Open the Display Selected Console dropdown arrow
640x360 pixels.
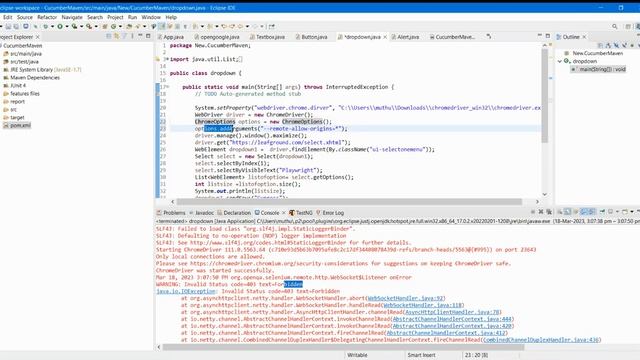pyautogui.click(x=617, y=212)
